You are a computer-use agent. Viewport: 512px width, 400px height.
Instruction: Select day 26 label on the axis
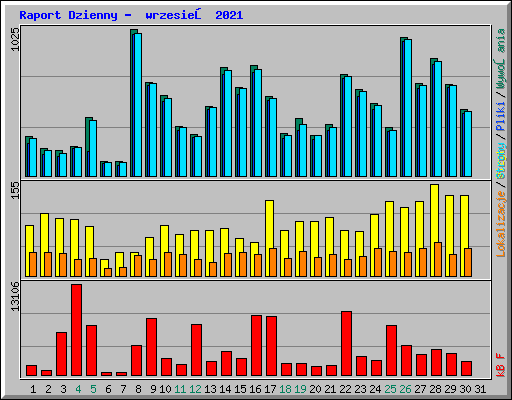(405, 389)
